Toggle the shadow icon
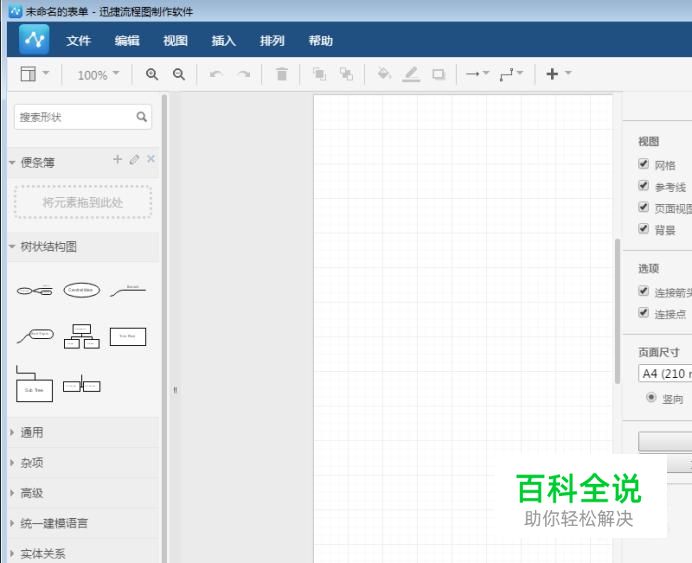Image resolution: width=692 pixels, height=563 pixels. (438, 74)
